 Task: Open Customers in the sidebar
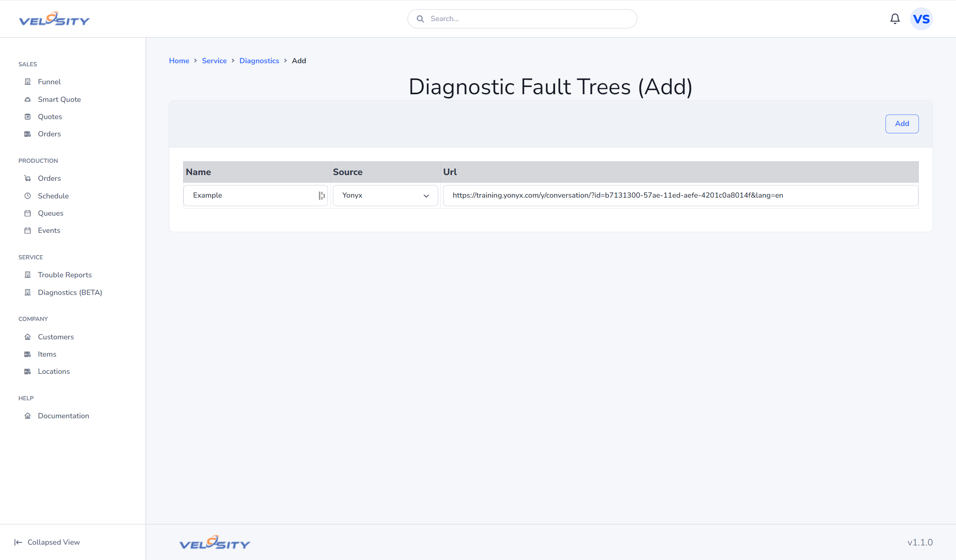tap(56, 337)
